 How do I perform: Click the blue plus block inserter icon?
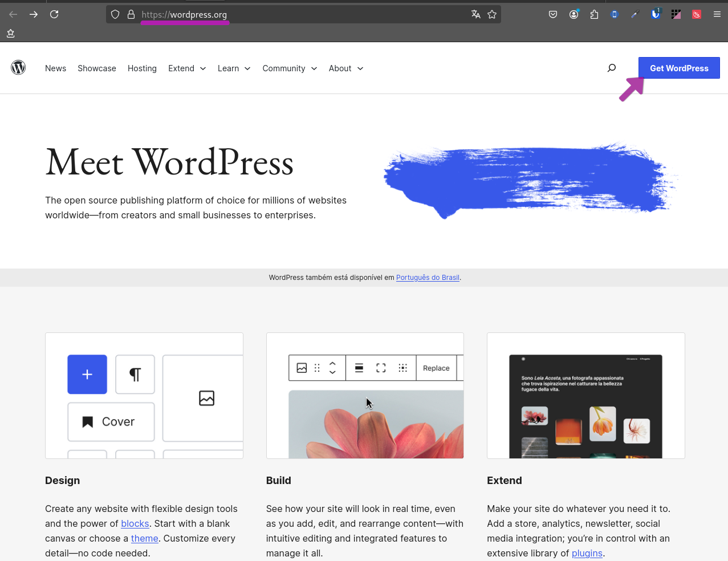coord(87,375)
